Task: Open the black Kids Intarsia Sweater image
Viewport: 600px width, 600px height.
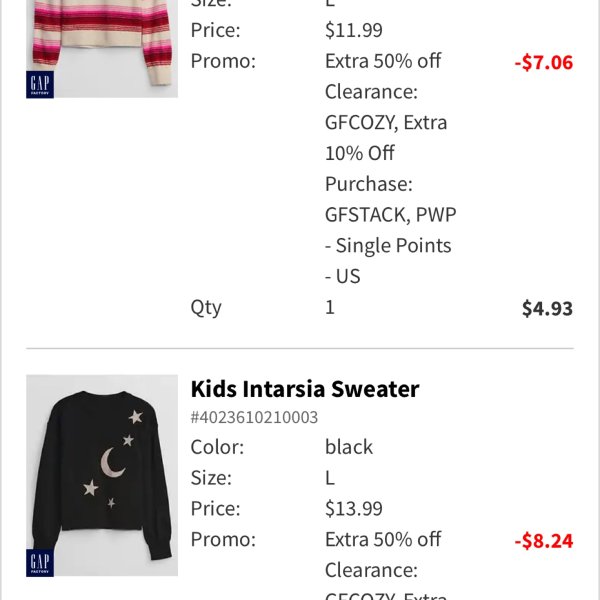Action: [102, 475]
